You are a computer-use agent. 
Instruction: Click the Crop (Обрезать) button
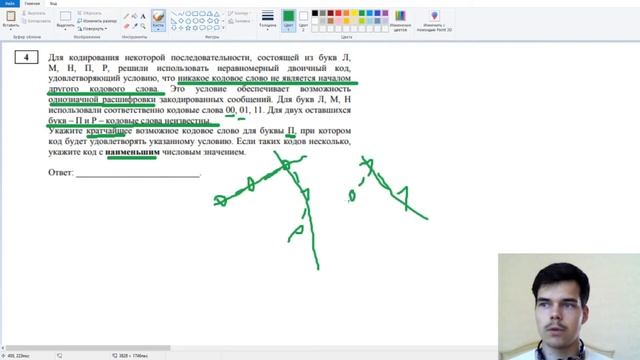(x=89, y=13)
